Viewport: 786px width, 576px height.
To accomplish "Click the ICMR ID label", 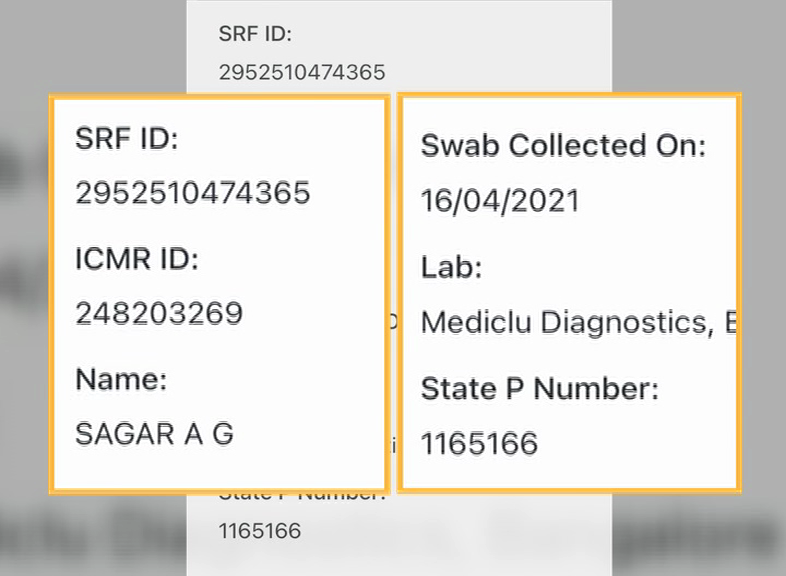I will point(137,259).
